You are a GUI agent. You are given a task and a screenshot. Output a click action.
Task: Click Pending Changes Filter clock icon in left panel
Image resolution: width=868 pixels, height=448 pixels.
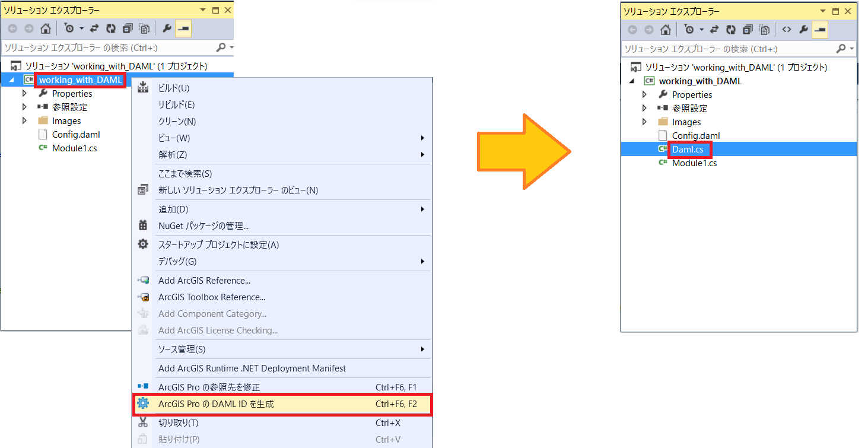point(69,28)
